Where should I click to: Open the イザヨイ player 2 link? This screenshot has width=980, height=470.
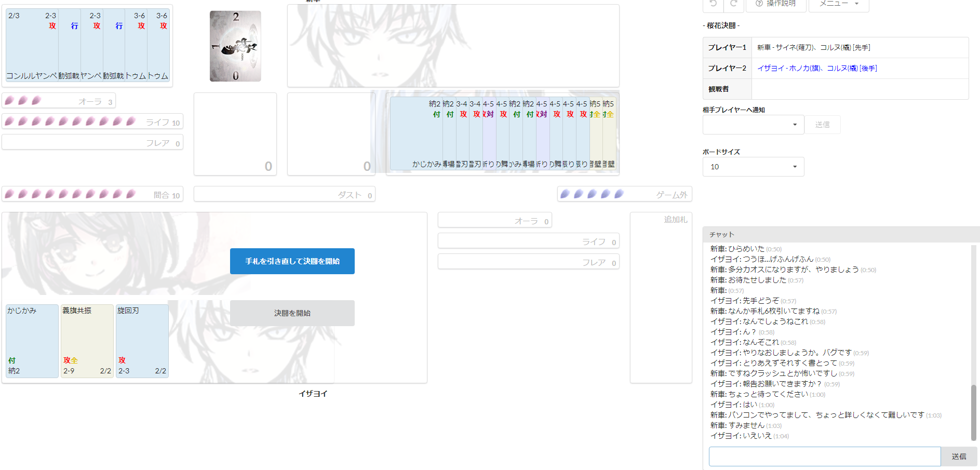(817, 68)
